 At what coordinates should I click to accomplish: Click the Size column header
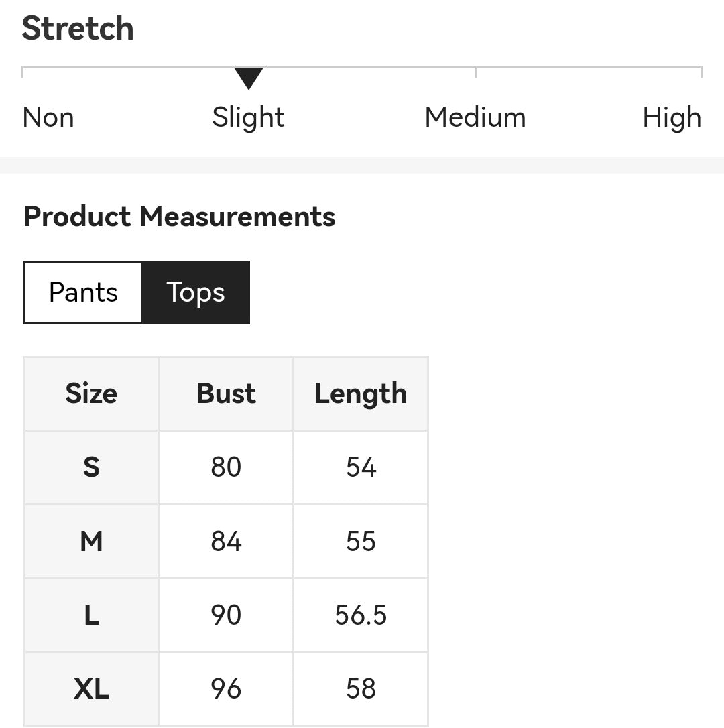pos(91,393)
